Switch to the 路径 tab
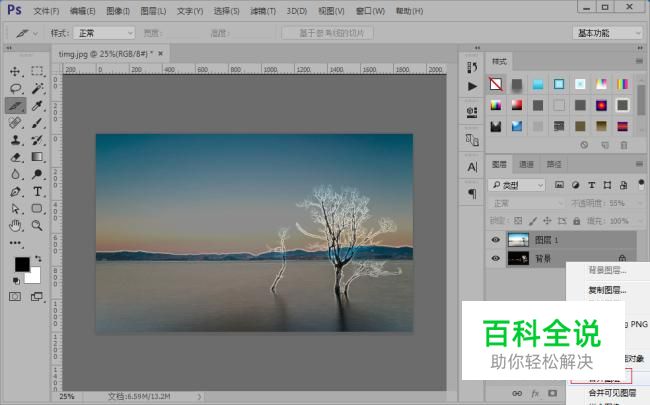The height and width of the screenshot is (405, 650). click(554, 165)
